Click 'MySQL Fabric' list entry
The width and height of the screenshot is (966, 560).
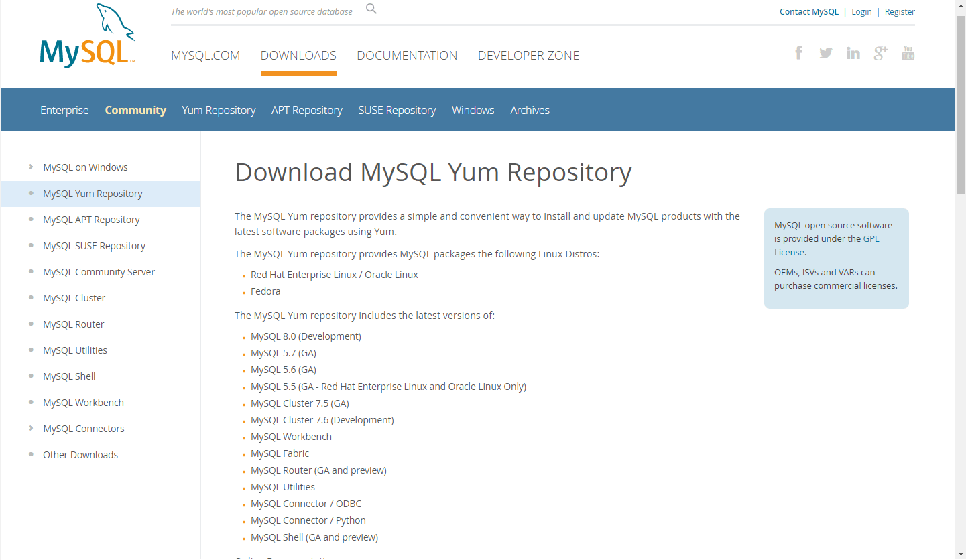coord(280,453)
